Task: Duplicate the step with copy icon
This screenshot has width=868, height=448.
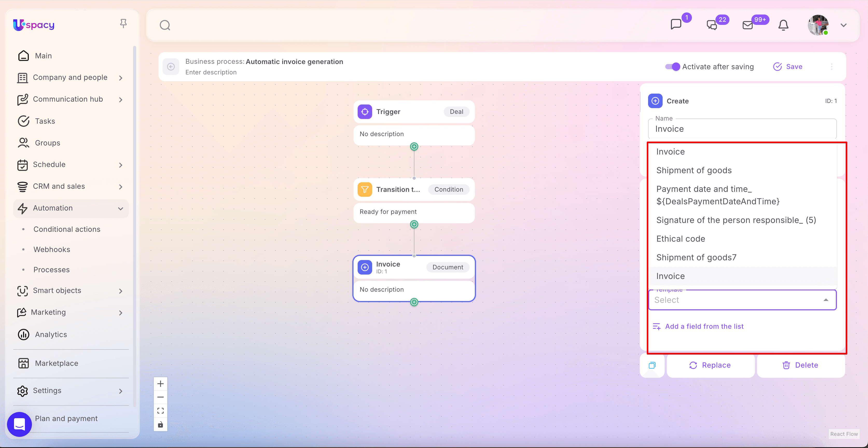Action: [652, 365]
